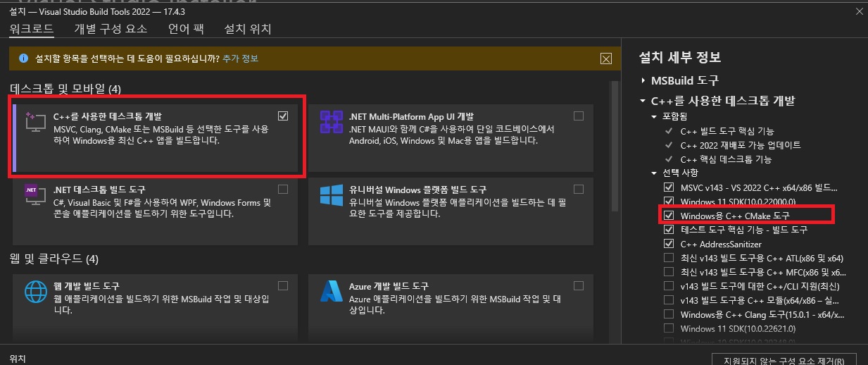Collapse the 선택 사항 group
The height and width of the screenshot is (365, 868).
(655, 173)
